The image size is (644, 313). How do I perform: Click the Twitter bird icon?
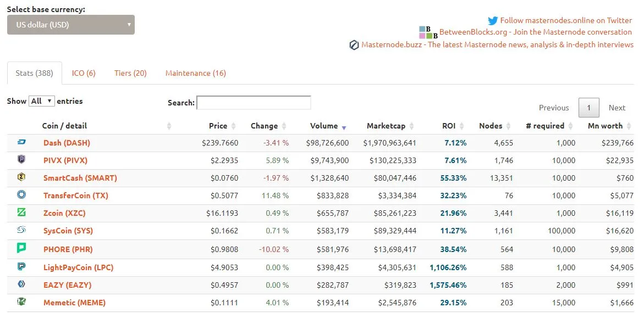493,20
